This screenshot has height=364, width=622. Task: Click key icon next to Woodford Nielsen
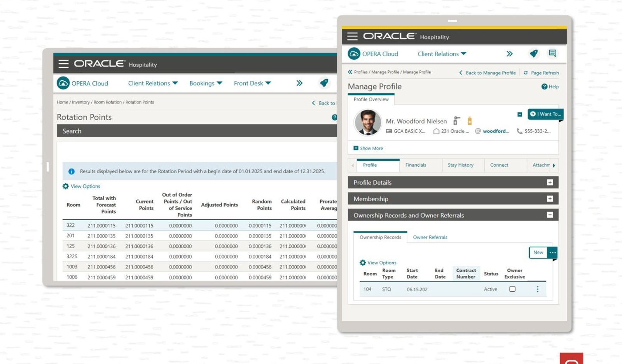(x=457, y=121)
